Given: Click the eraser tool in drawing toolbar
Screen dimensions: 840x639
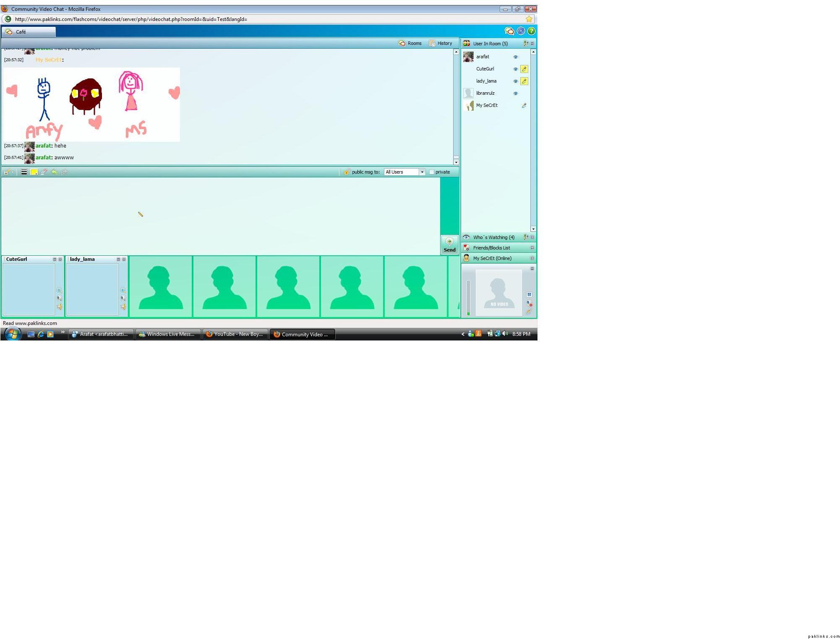Looking at the screenshot, I should [44, 172].
